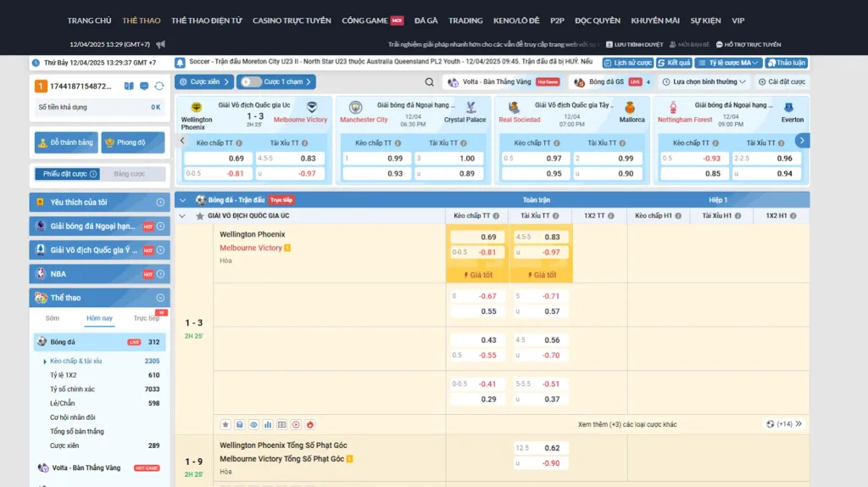Viewport: 868px width, 487px height.
Task: Open the chat message icon in account panel
Action: pos(144,87)
